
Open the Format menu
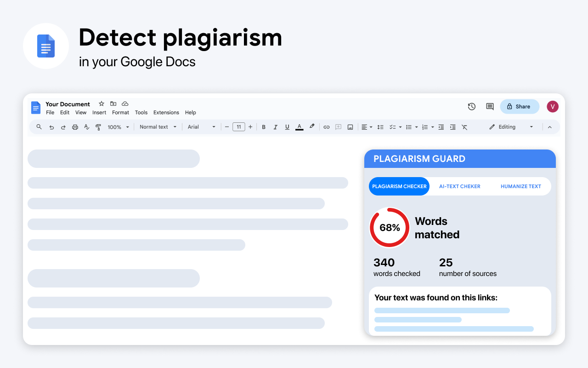coord(121,113)
